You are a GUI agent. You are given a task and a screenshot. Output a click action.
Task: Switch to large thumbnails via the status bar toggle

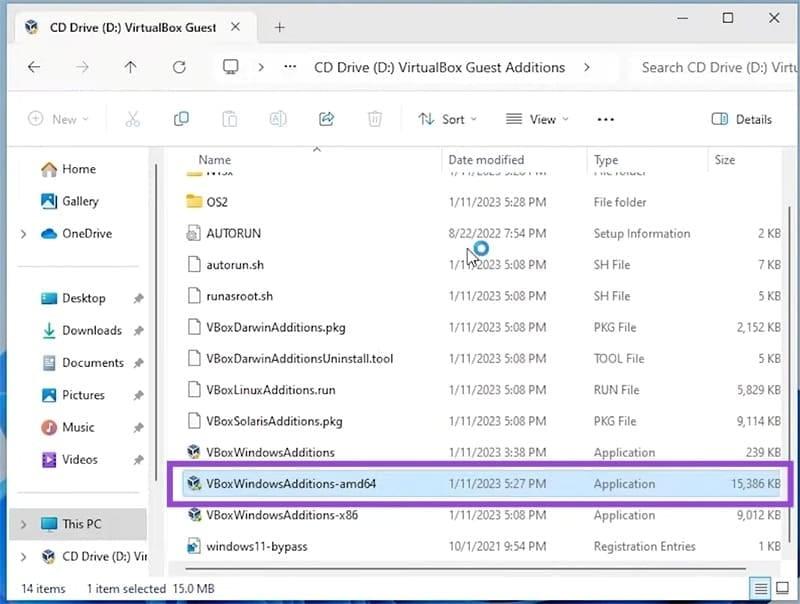pyautogui.click(x=781, y=589)
